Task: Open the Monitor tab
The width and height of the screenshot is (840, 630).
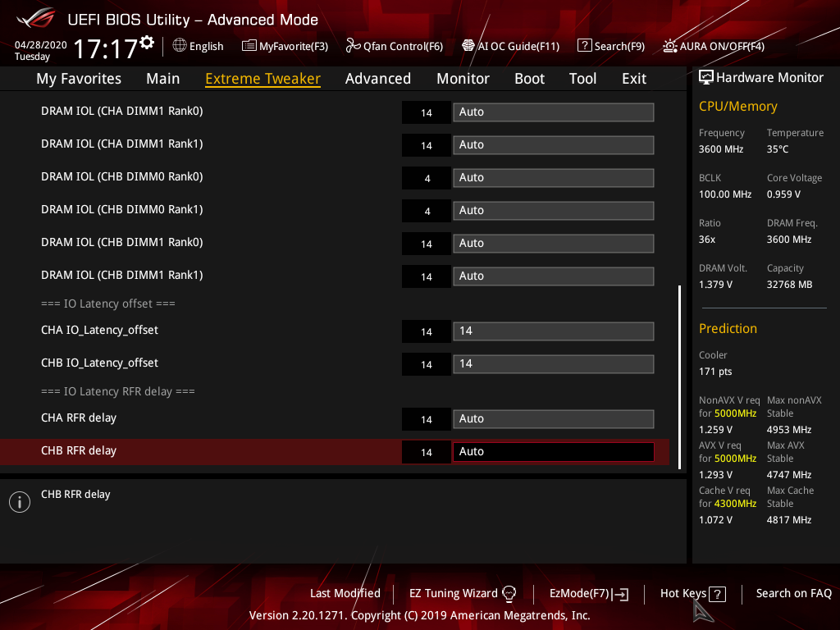Action: (x=463, y=79)
